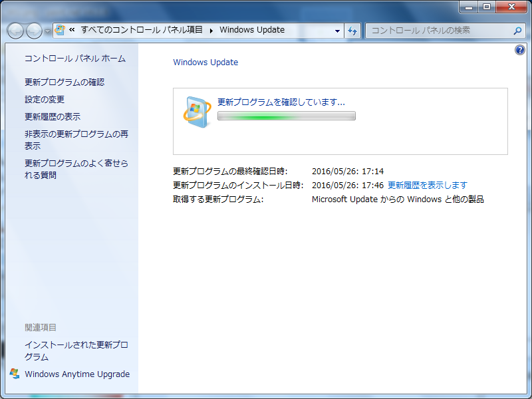Image resolution: width=532 pixels, height=399 pixels.
Task: Click the Forward navigation arrow button
Action: [x=34, y=31]
